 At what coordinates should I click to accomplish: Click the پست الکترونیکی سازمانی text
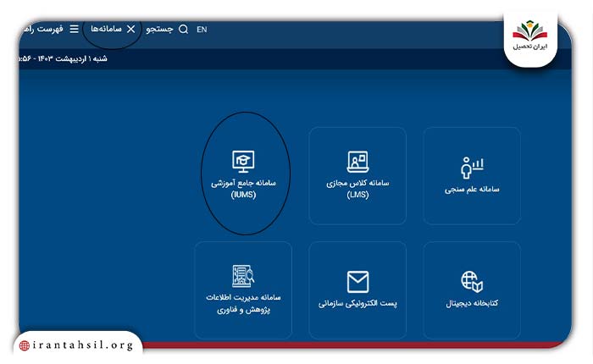point(357,304)
